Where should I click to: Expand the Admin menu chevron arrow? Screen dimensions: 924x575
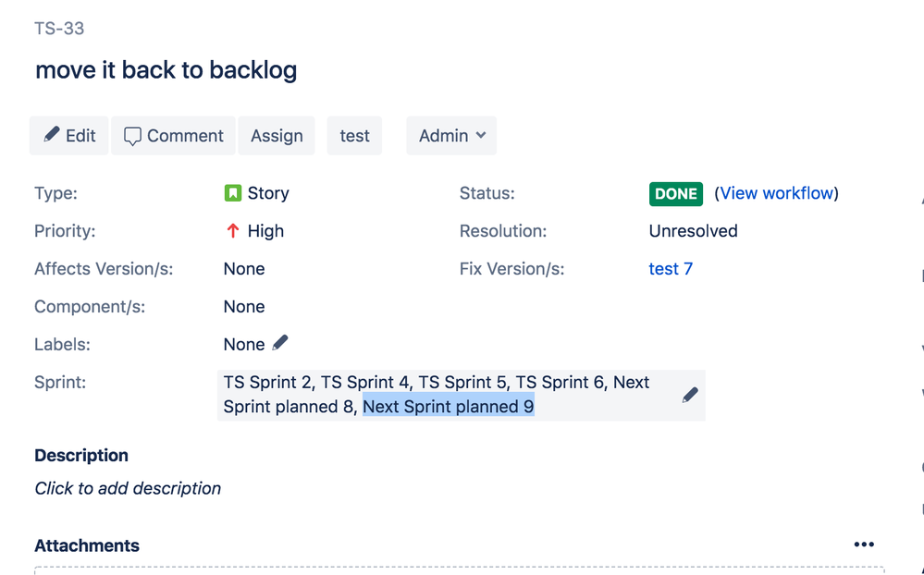478,136
